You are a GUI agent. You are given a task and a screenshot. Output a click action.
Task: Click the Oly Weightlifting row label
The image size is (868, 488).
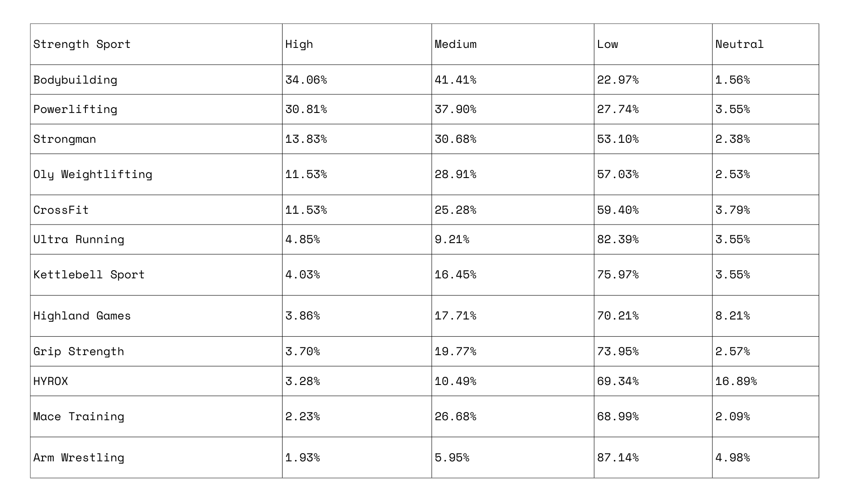[x=93, y=174]
